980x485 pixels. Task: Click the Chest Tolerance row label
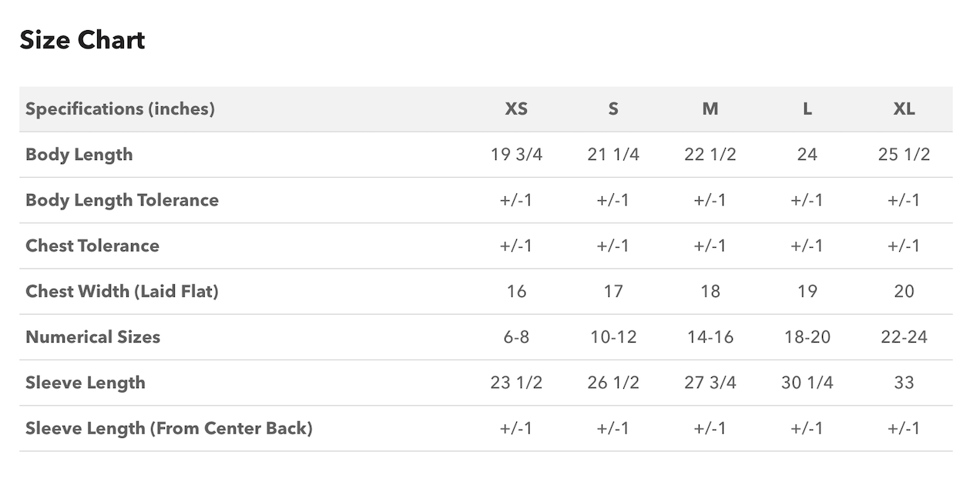click(x=92, y=246)
